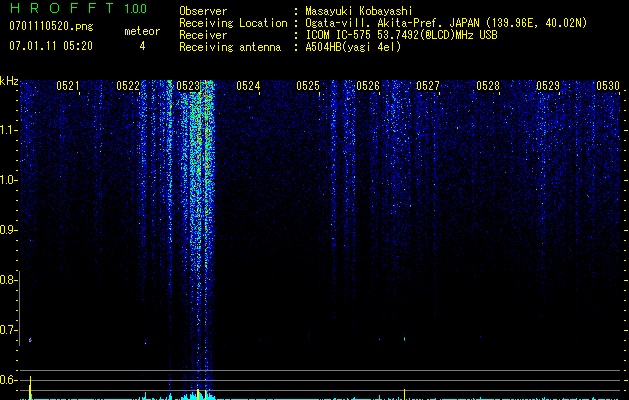Image resolution: width=629 pixels, height=400 pixels.
Task: Click the 1.1 kHz axis label
Action: click(x=8, y=130)
